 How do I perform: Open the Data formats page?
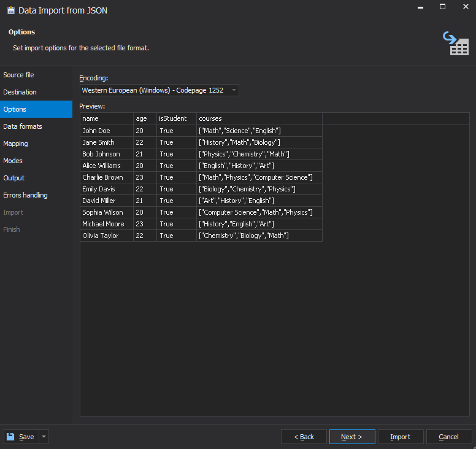pyautogui.click(x=36, y=126)
